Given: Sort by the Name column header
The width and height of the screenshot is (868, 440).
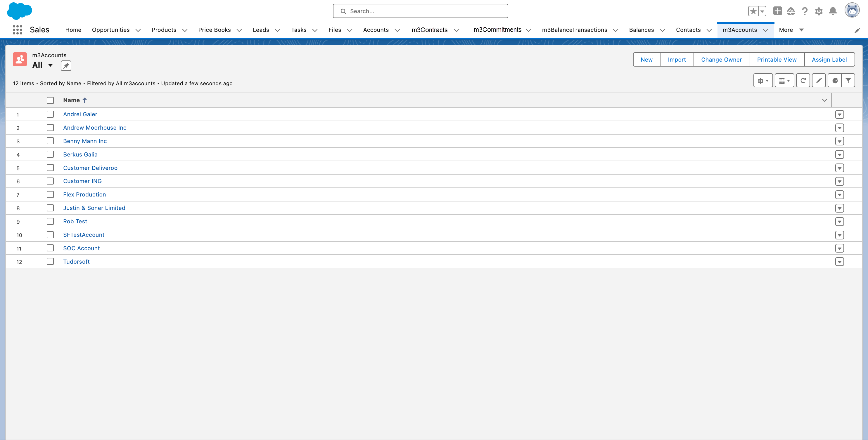Looking at the screenshot, I should point(71,100).
